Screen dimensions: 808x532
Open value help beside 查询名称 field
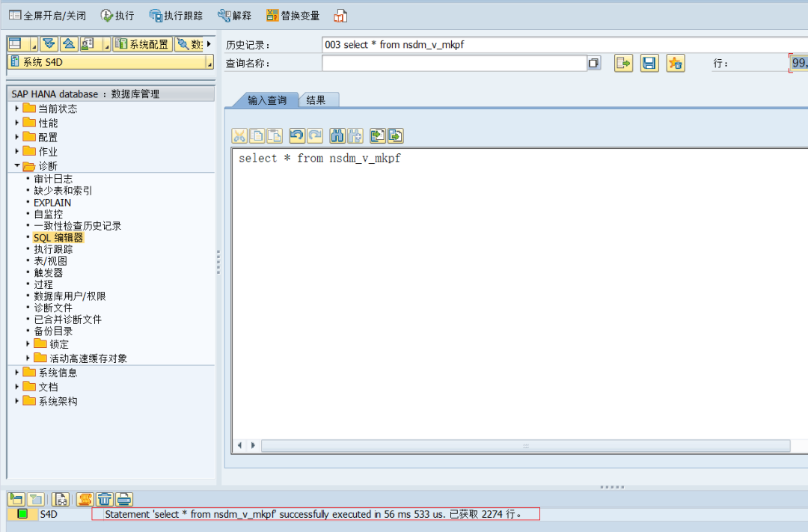click(593, 63)
